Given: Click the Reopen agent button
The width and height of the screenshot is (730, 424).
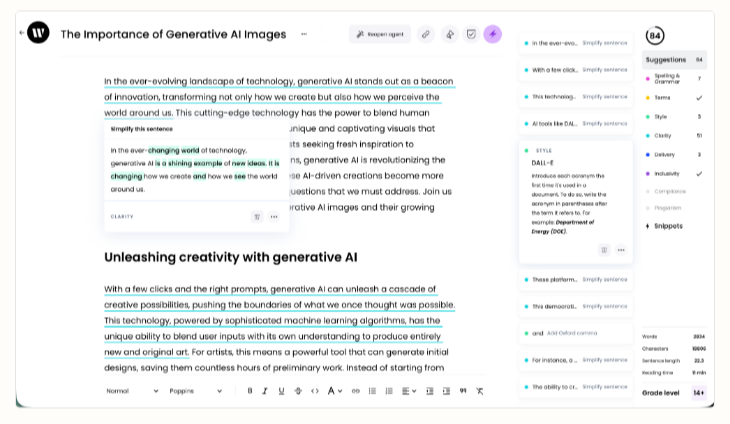Looking at the screenshot, I should click(380, 34).
